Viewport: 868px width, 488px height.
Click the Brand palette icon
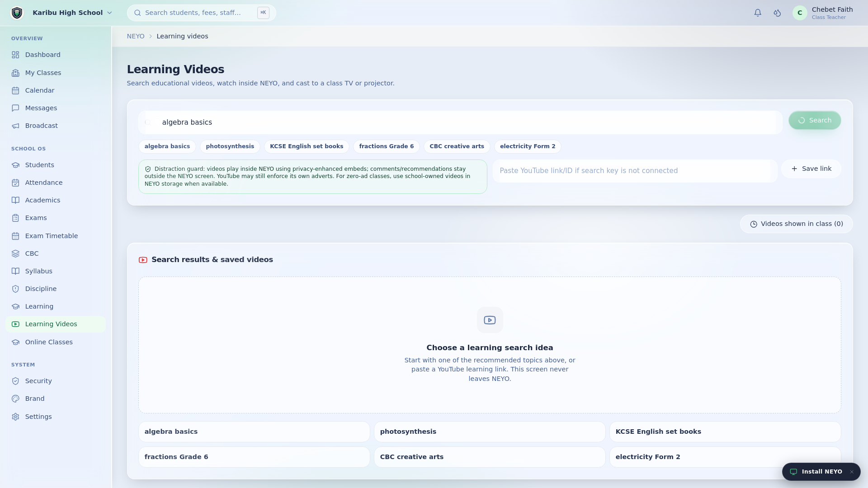click(x=15, y=399)
